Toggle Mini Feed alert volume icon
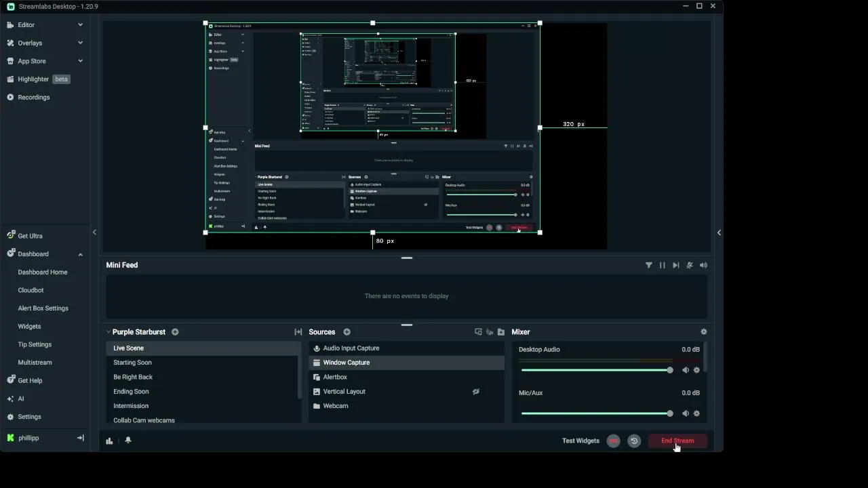 [704, 265]
